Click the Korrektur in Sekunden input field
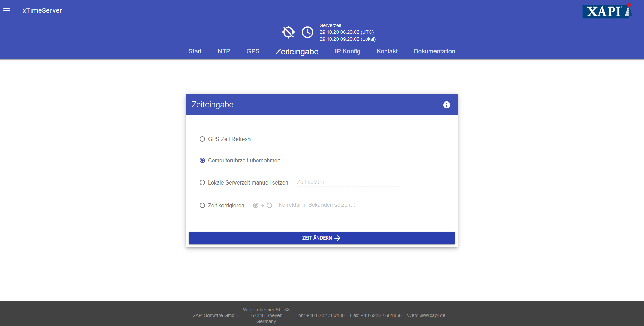 [328, 205]
